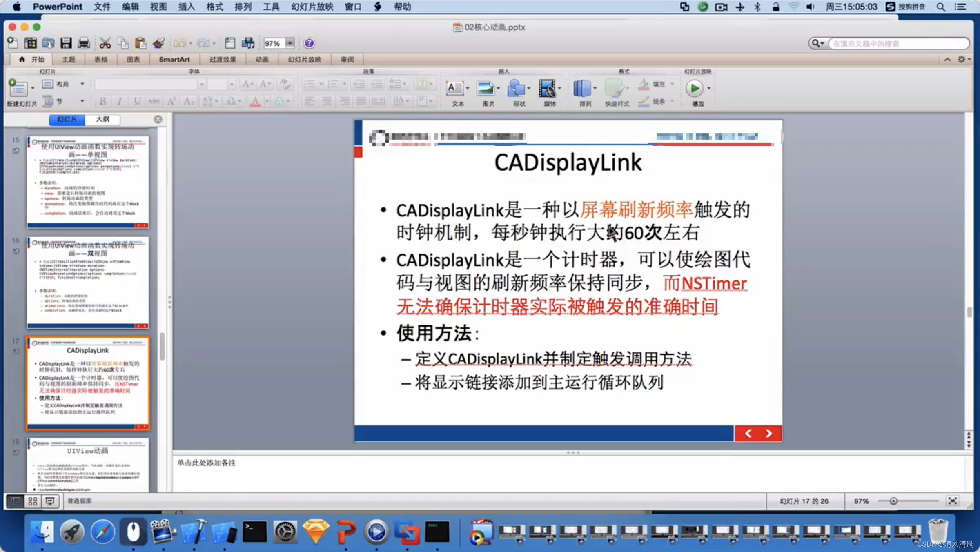Open Terminal from the Dock
The image size is (980, 552).
coord(255,532)
